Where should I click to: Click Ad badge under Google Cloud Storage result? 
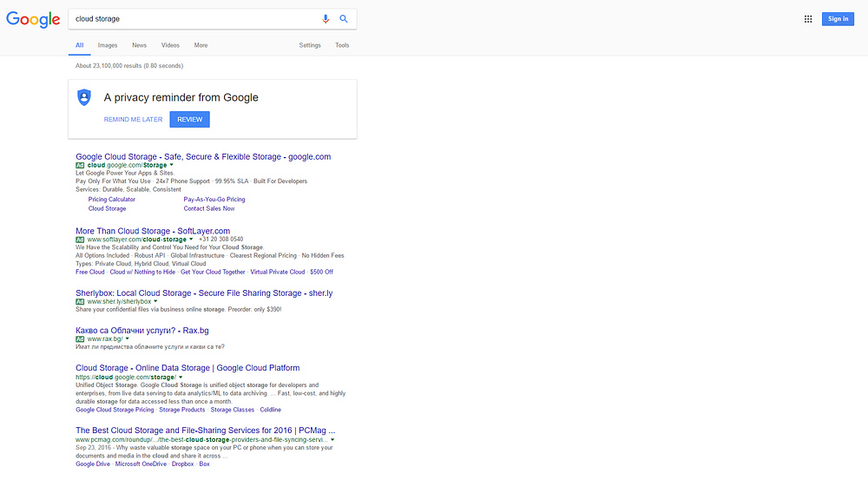pyautogui.click(x=80, y=166)
